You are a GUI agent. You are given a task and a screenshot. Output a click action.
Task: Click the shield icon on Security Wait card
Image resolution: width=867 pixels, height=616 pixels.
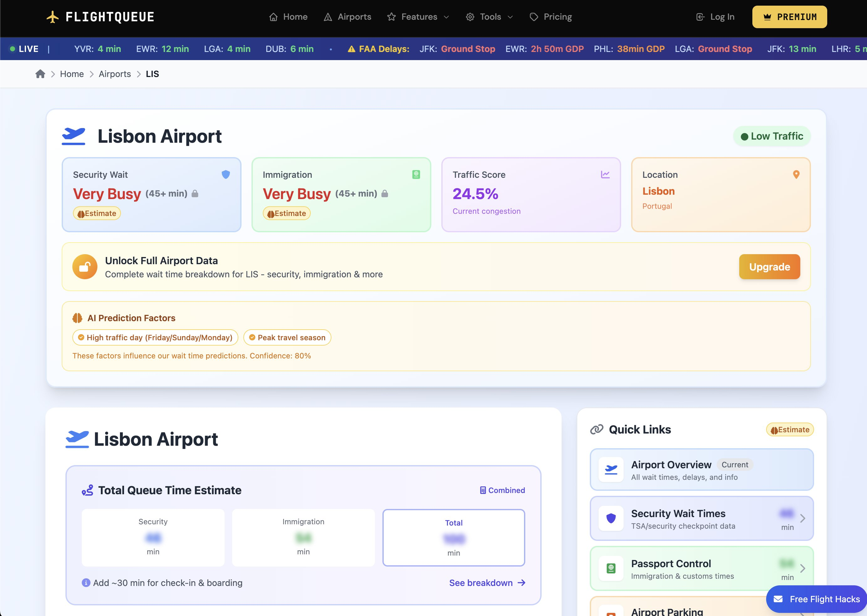226,174
